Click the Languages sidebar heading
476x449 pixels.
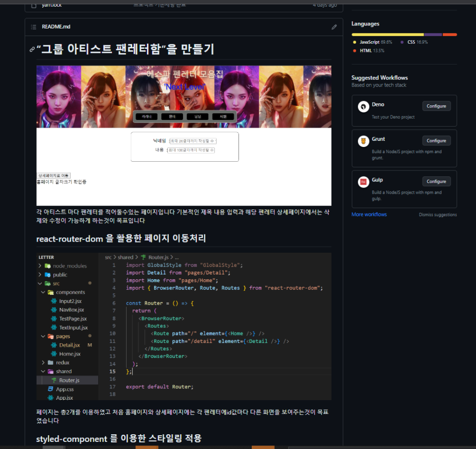click(365, 24)
